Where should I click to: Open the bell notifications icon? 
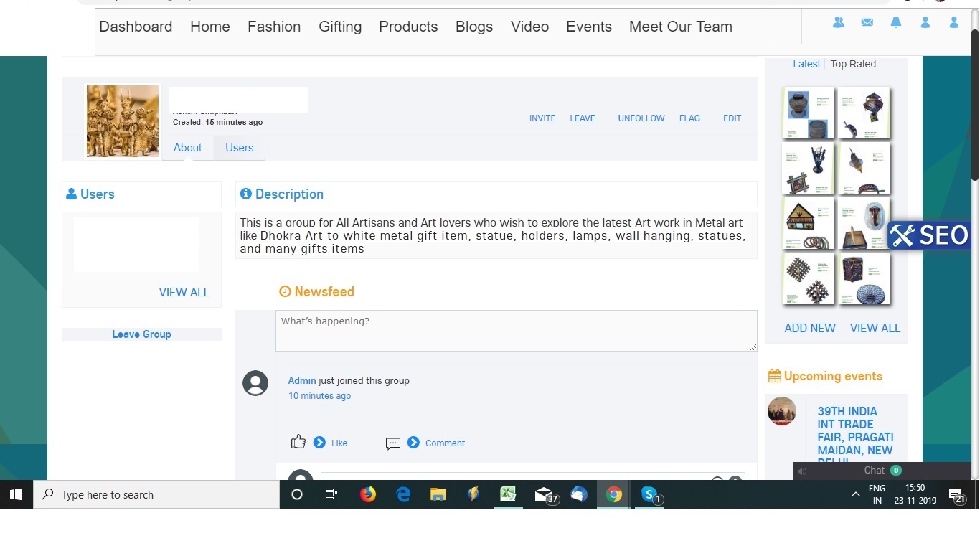point(896,23)
